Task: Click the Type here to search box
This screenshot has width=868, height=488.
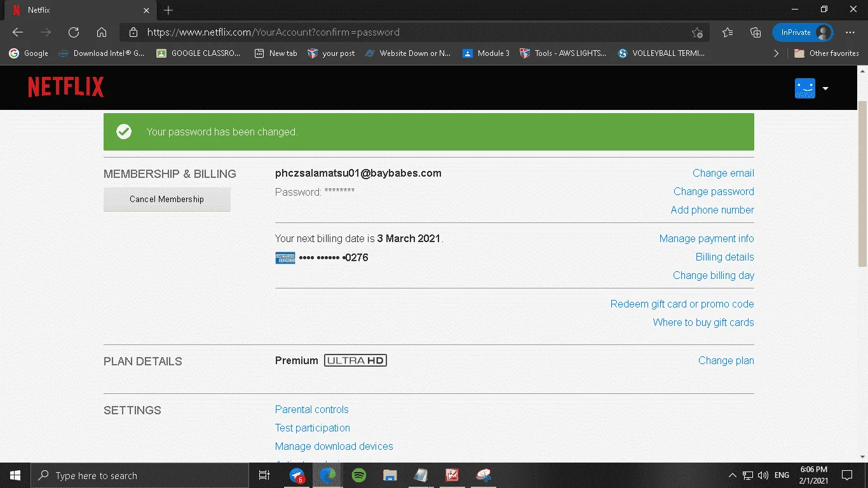Action: [139, 475]
